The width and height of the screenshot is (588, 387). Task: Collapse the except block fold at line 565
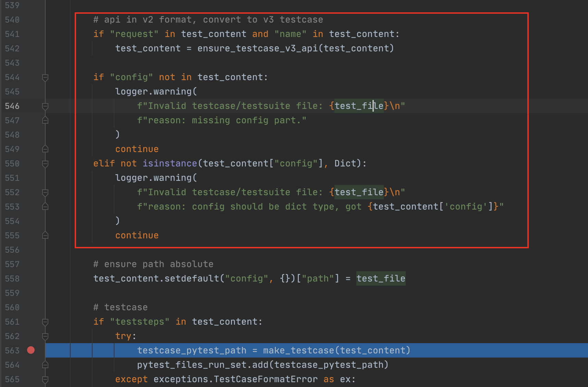[45, 379]
